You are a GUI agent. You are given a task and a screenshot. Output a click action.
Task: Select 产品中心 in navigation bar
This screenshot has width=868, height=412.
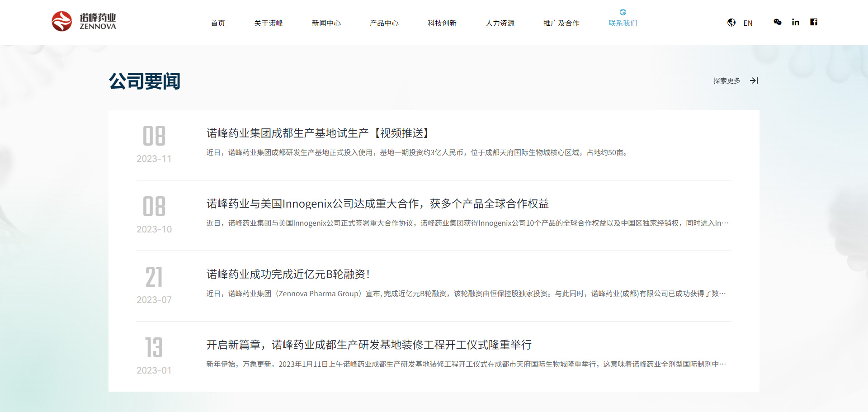384,23
